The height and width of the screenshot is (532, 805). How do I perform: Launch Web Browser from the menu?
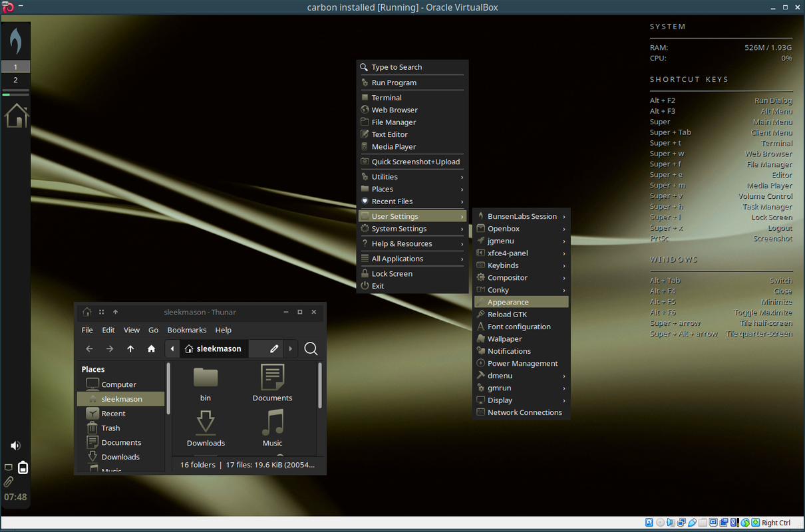coord(412,110)
